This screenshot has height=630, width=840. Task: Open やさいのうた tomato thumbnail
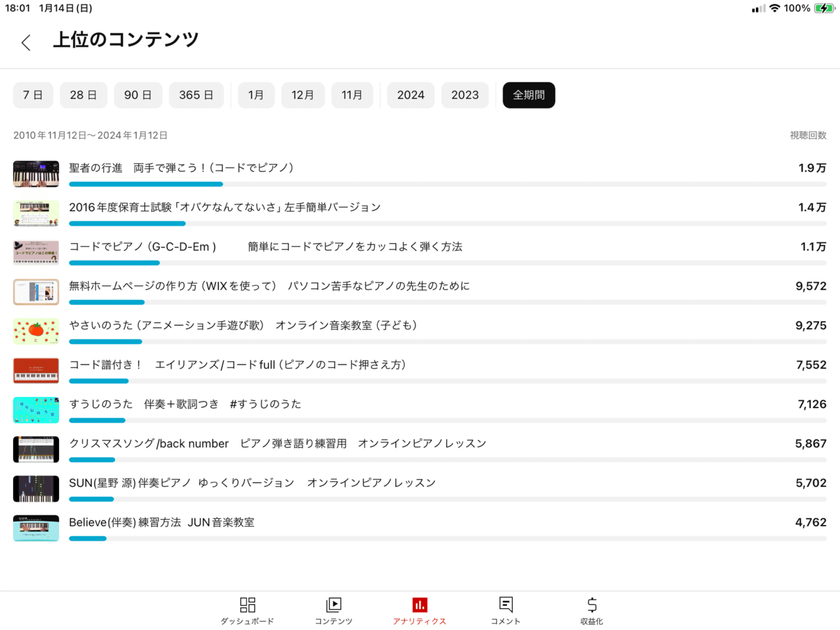(x=36, y=331)
